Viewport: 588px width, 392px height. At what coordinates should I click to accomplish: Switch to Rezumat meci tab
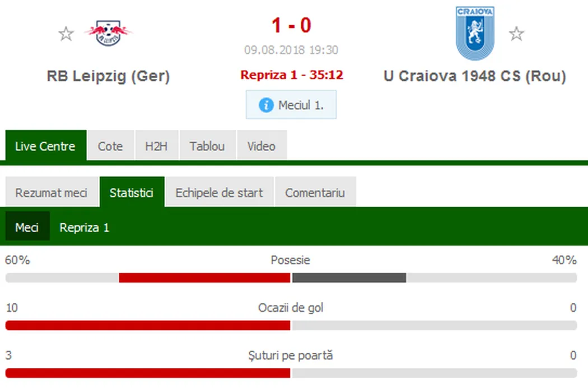coord(52,193)
